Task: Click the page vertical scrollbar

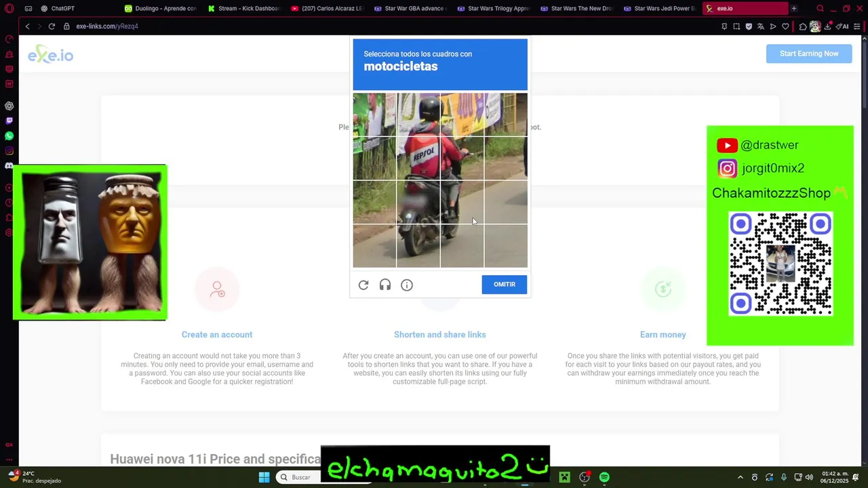Action: [865, 251]
